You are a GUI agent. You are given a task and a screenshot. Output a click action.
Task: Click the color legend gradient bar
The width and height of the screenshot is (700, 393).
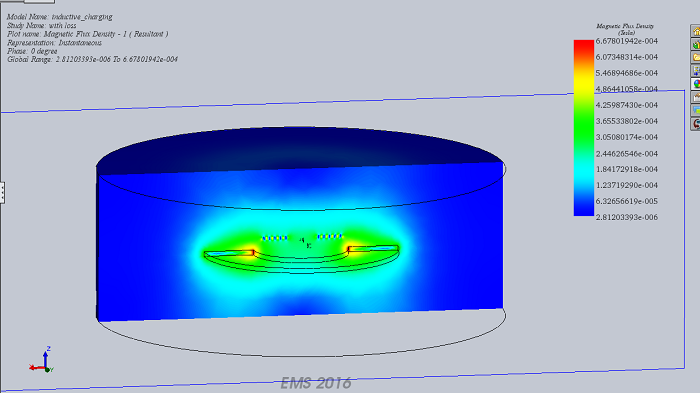tap(583, 128)
